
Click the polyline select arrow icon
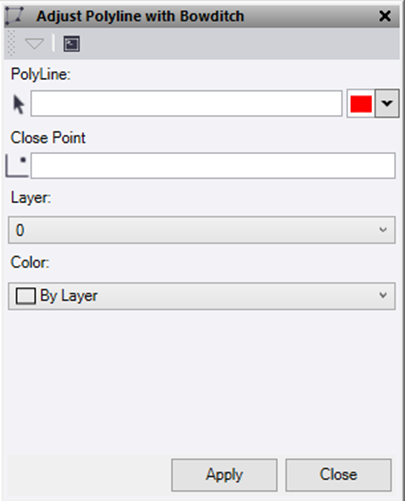[19, 104]
